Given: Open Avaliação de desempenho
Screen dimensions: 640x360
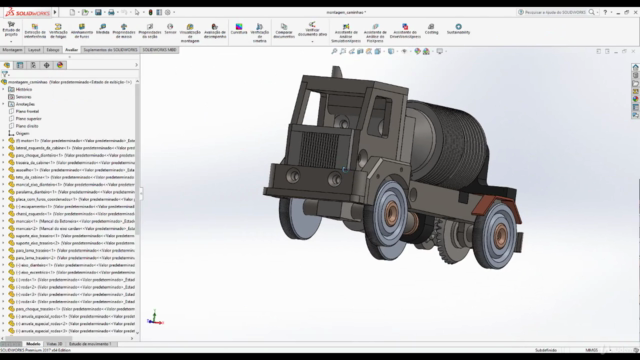Looking at the screenshot, I should coord(215,31).
